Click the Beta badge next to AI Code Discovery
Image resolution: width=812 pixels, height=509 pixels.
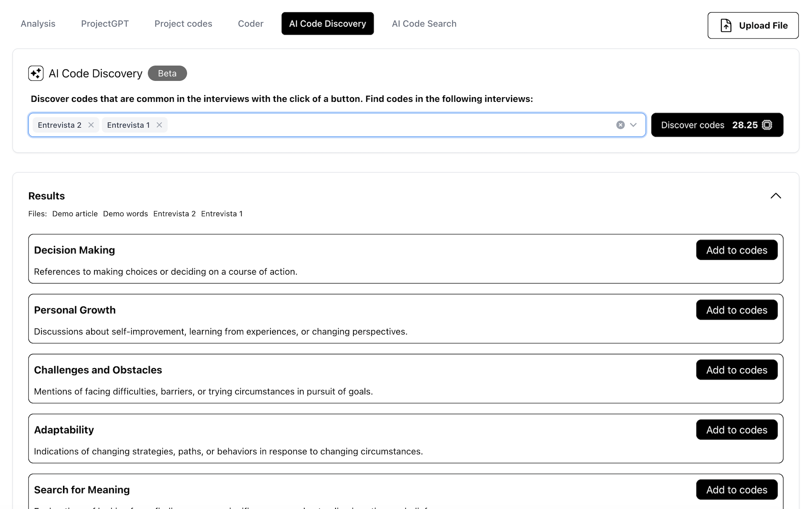coord(167,73)
